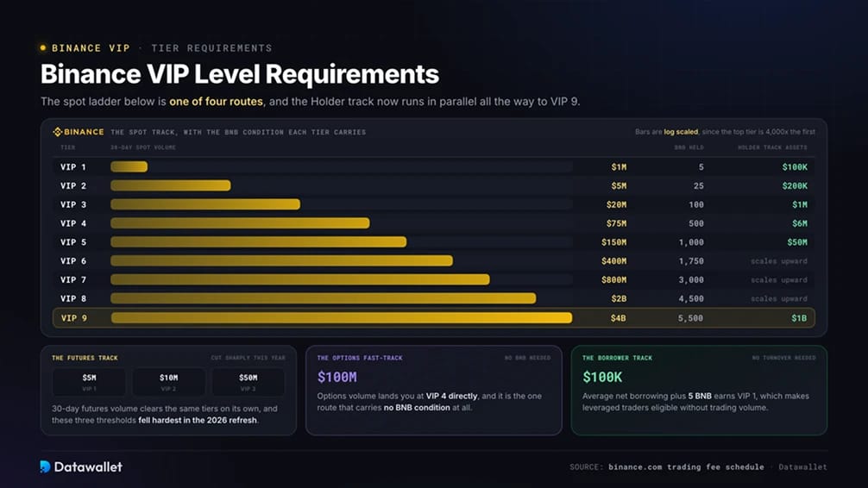The image size is (868, 488).
Task: Click the VIP 2 spot volume bar
Action: pos(171,186)
